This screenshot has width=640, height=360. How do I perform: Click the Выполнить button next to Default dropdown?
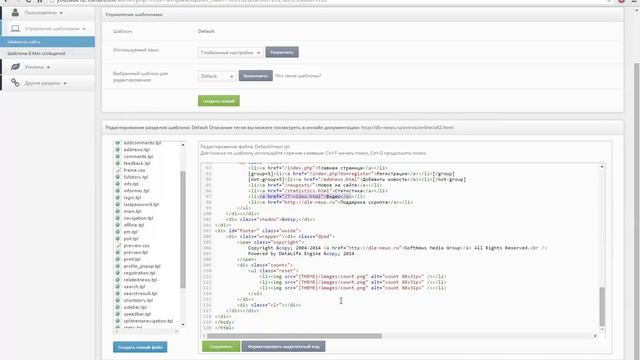coord(256,76)
